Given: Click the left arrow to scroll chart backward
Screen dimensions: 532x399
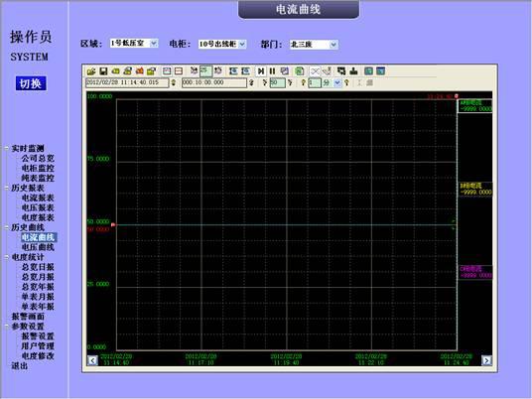Looking at the screenshot, I should (x=92, y=360).
